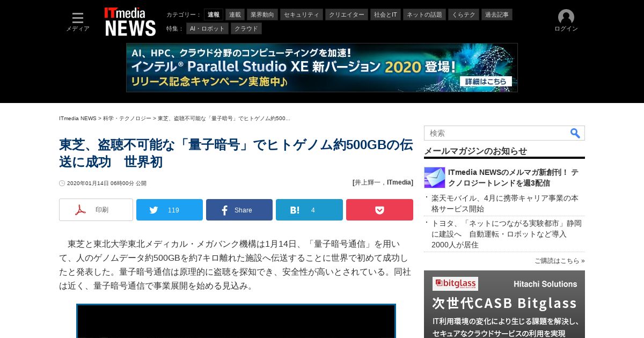
Task: Open the メディア hamburger menu
Action: pyautogui.click(x=78, y=21)
